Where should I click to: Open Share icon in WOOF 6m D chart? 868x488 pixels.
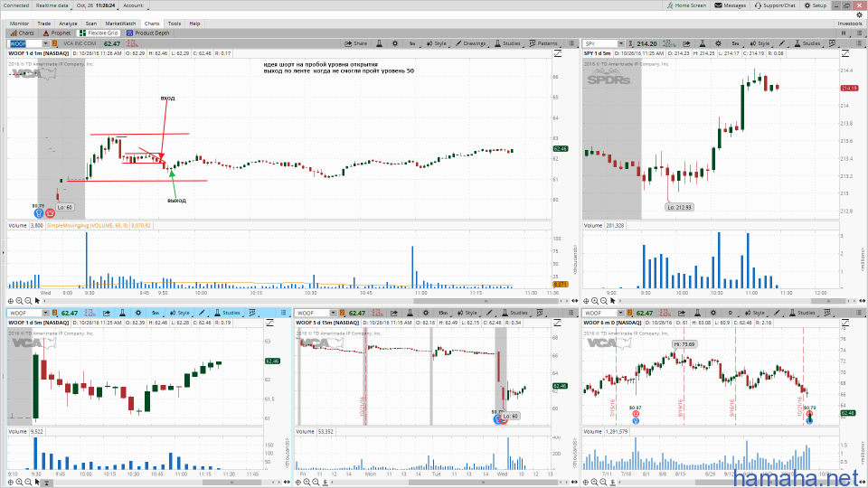pyautogui.click(x=682, y=313)
